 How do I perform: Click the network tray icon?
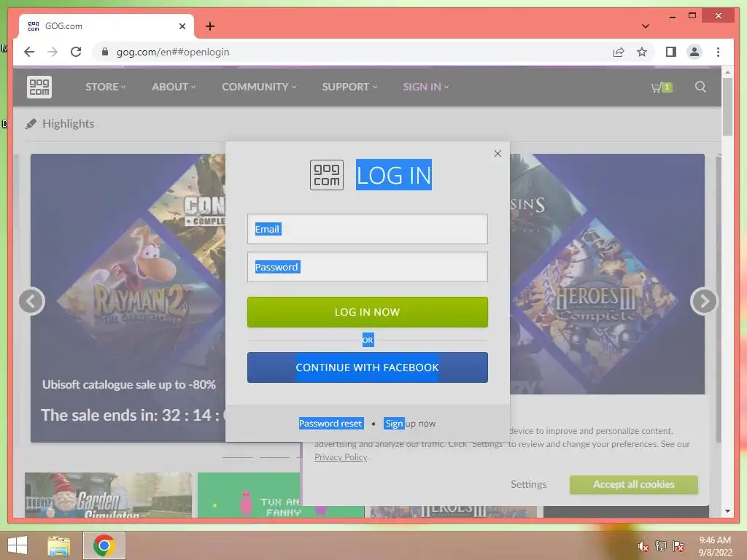click(661, 546)
